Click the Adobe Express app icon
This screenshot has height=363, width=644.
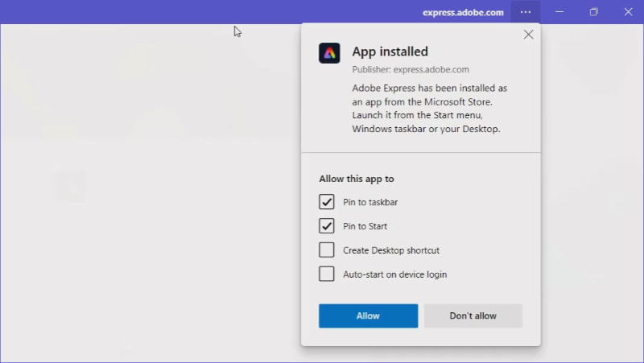(x=329, y=53)
